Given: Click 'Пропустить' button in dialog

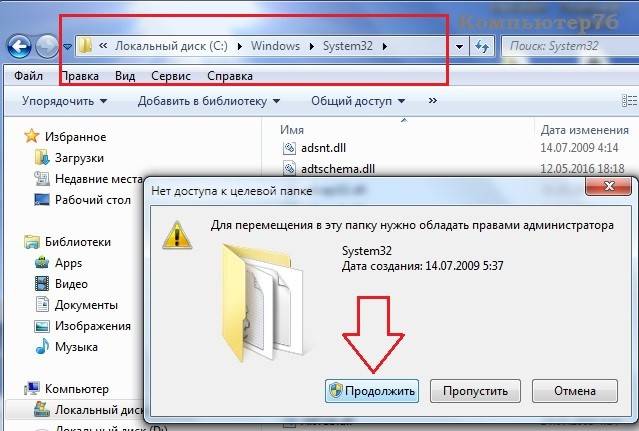Looking at the screenshot, I should pyautogui.click(x=475, y=391).
